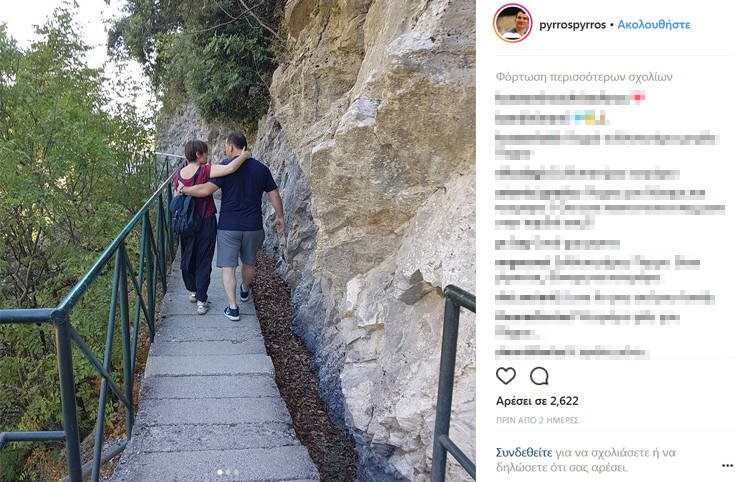Screen dimensions: 735x482
Task: Follow the account via Ακολουθήστε
Action: coord(653,25)
